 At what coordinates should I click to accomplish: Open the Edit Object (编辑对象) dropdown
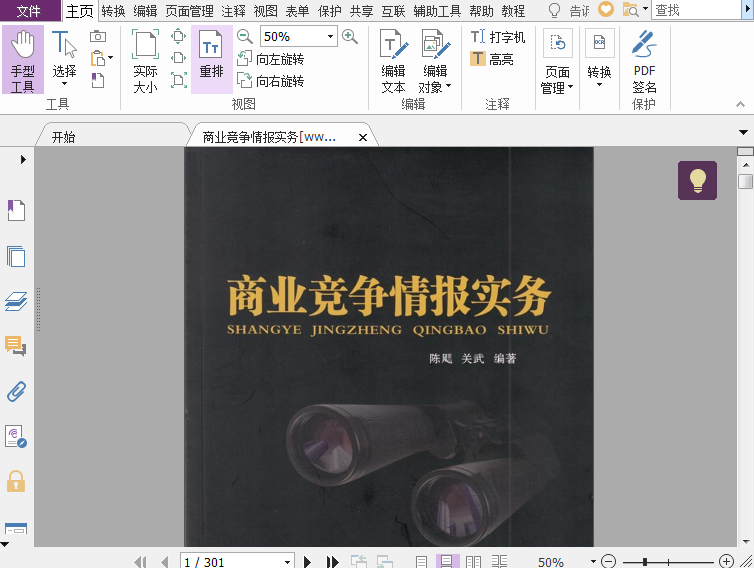[435, 61]
